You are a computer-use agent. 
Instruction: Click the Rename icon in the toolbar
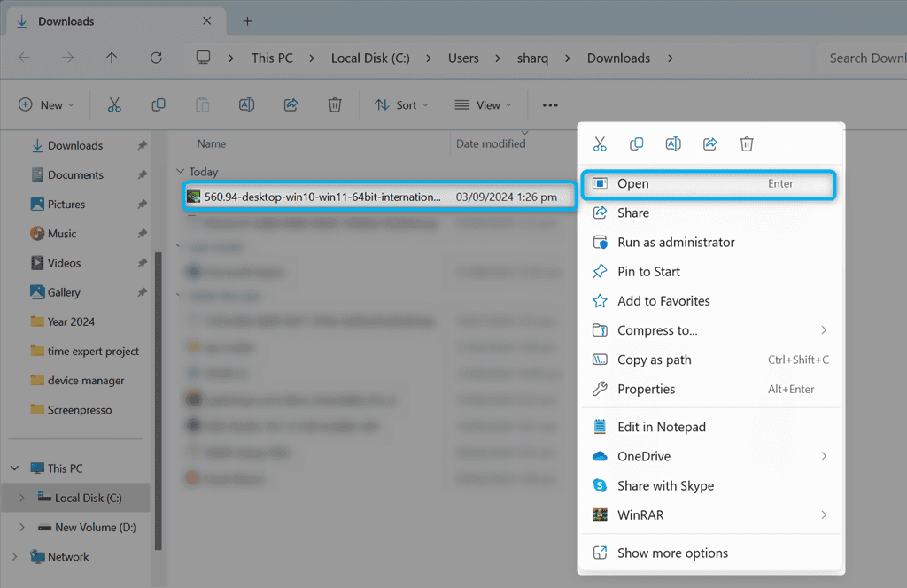[246, 104]
